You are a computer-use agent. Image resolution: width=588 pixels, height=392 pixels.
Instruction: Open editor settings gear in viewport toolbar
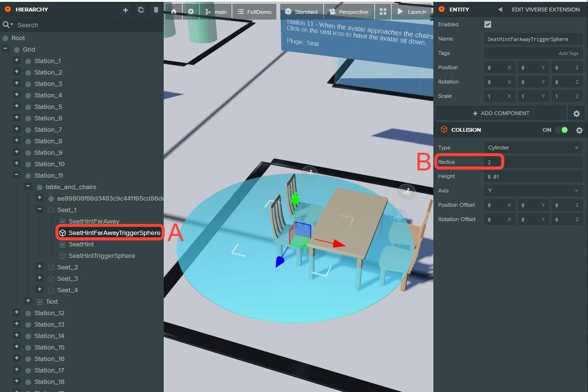[190, 11]
